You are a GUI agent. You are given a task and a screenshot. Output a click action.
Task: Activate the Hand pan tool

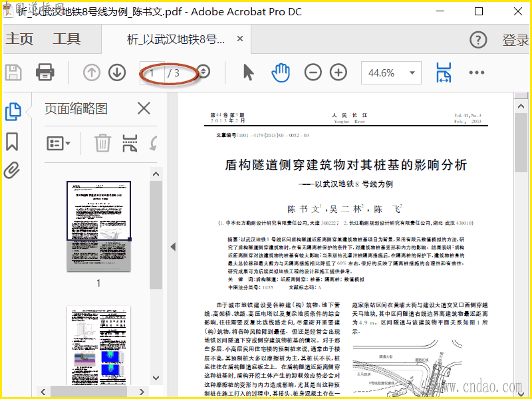point(281,72)
